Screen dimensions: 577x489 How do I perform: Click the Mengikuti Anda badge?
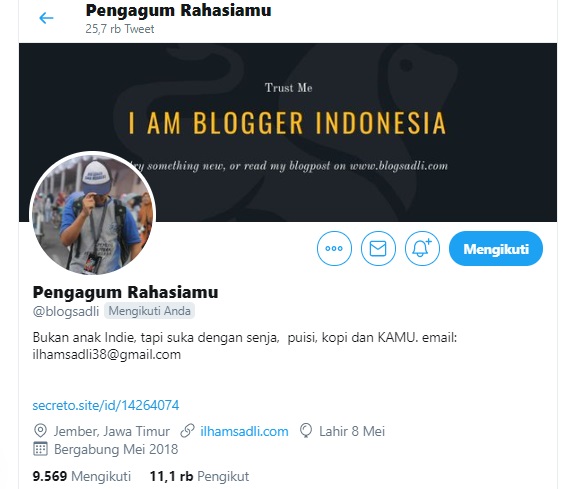[x=149, y=311]
